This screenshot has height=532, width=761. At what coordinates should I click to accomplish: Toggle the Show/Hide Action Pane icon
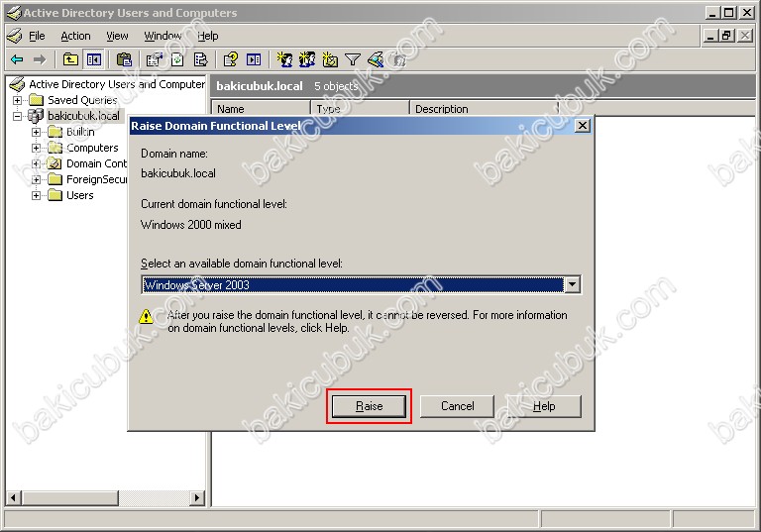coord(254,59)
